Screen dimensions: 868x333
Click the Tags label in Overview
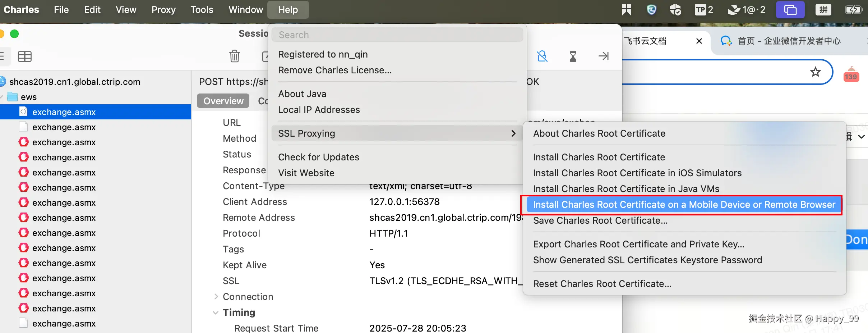point(233,249)
